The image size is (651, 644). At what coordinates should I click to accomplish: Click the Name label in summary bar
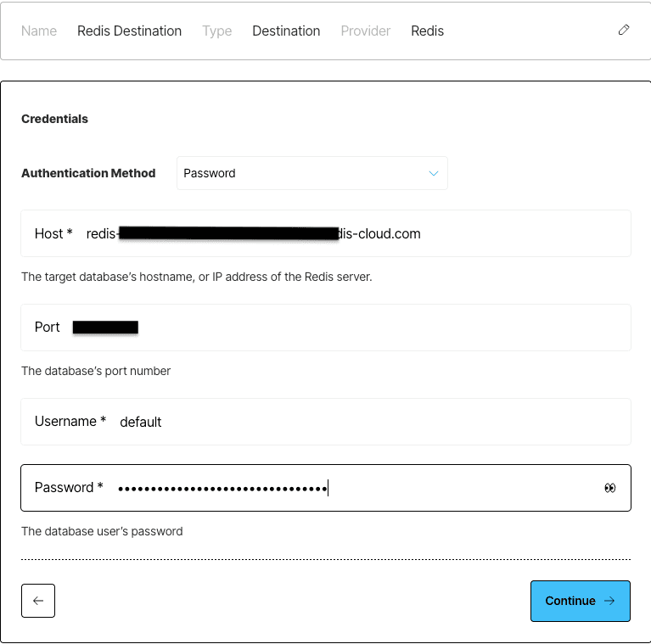pyautogui.click(x=39, y=31)
